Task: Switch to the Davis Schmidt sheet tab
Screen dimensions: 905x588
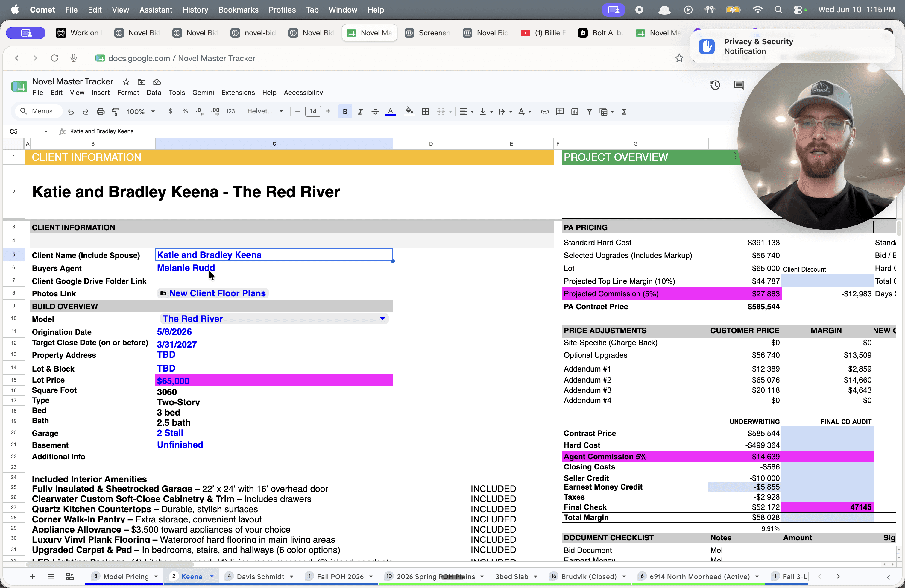Action: 260,577
